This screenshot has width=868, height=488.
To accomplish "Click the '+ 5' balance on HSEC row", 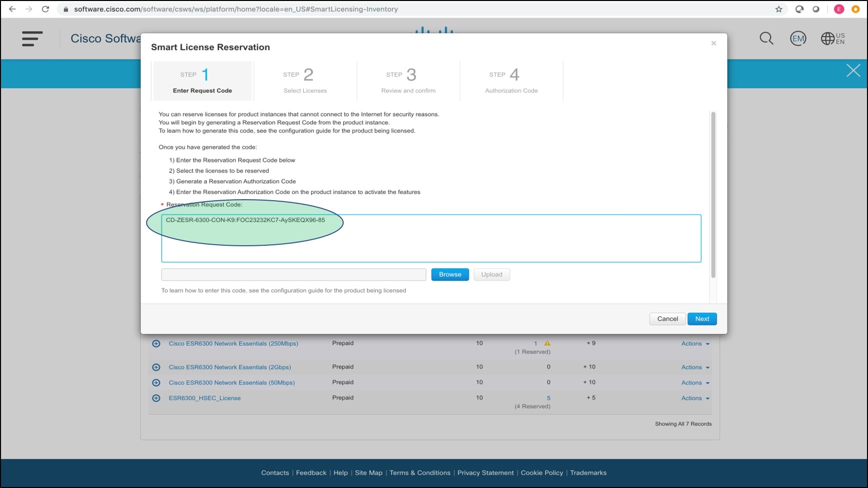I will pyautogui.click(x=591, y=398).
